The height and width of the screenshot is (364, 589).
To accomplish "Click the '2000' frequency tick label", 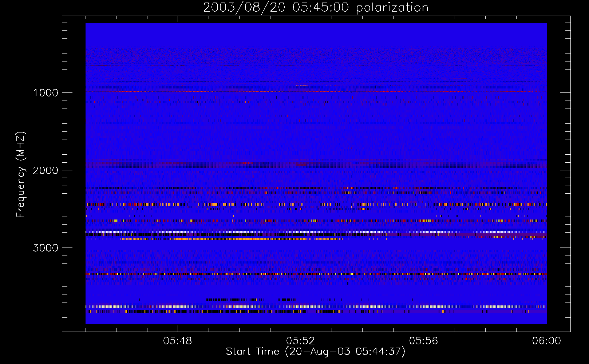I will click(46, 170).
